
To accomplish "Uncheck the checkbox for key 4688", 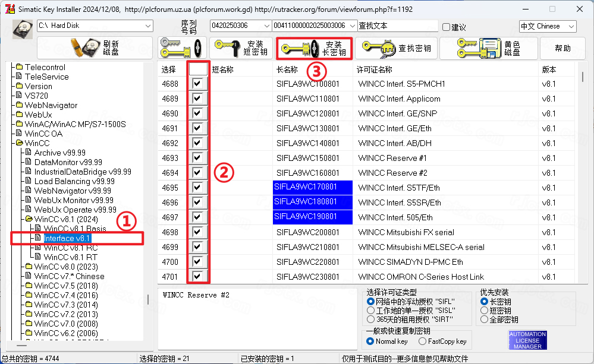I will pyautogui.click(x=197, y=84).
